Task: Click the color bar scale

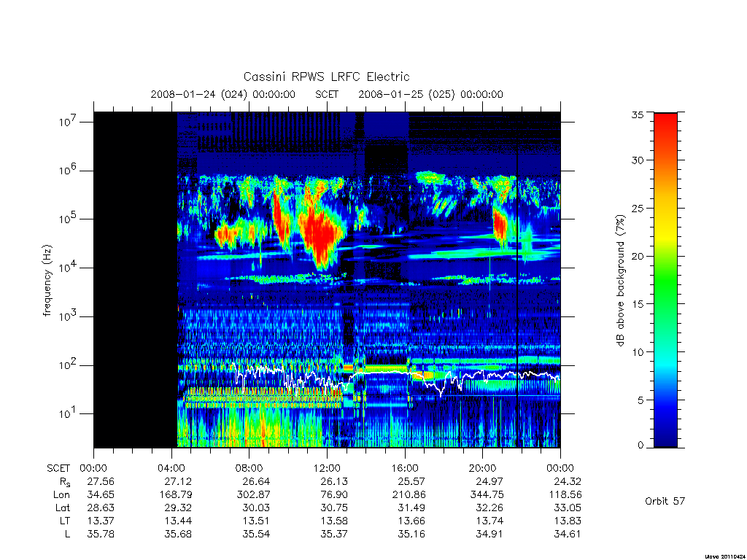Action: click(x=665, y=280)
